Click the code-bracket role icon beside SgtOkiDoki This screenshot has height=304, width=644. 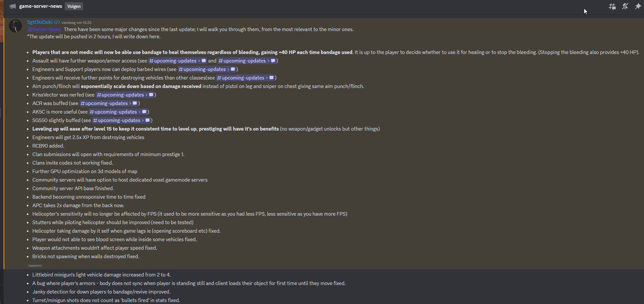click(57, 22)
